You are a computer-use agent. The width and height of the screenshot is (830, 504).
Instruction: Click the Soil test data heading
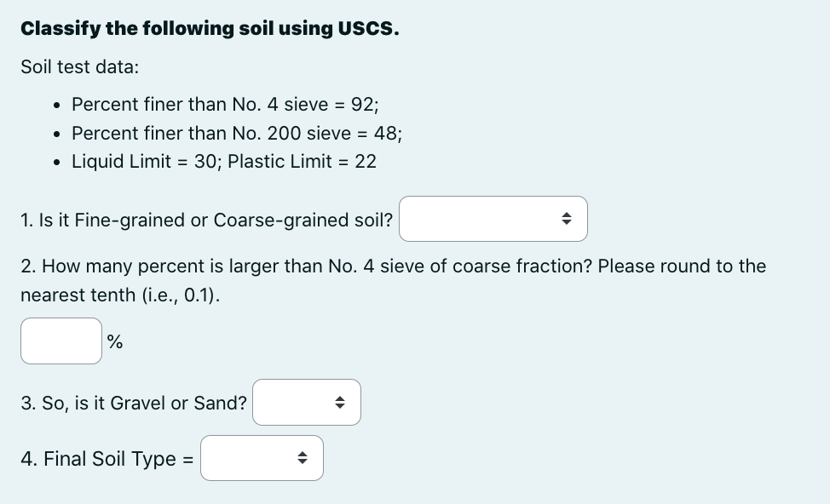79,66
